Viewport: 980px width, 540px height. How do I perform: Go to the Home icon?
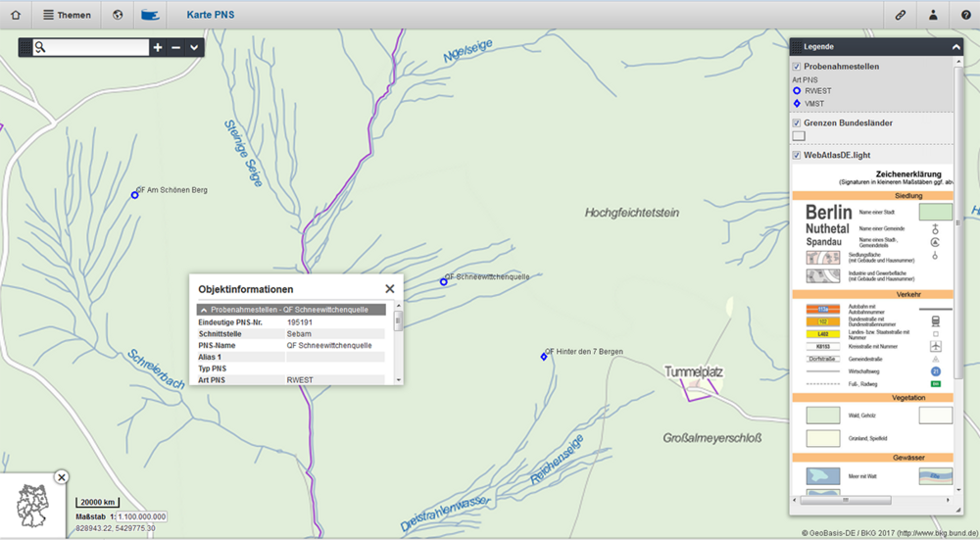(x=16, y=15)
